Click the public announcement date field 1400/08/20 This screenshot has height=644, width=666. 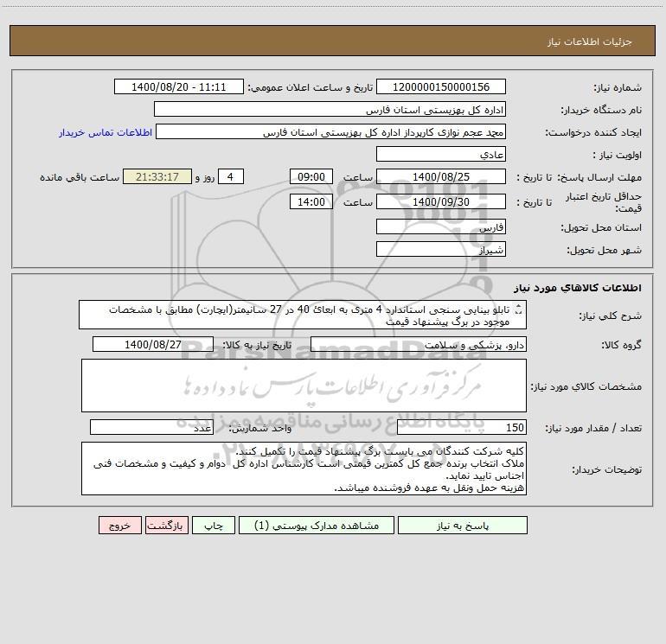point(179,86)
